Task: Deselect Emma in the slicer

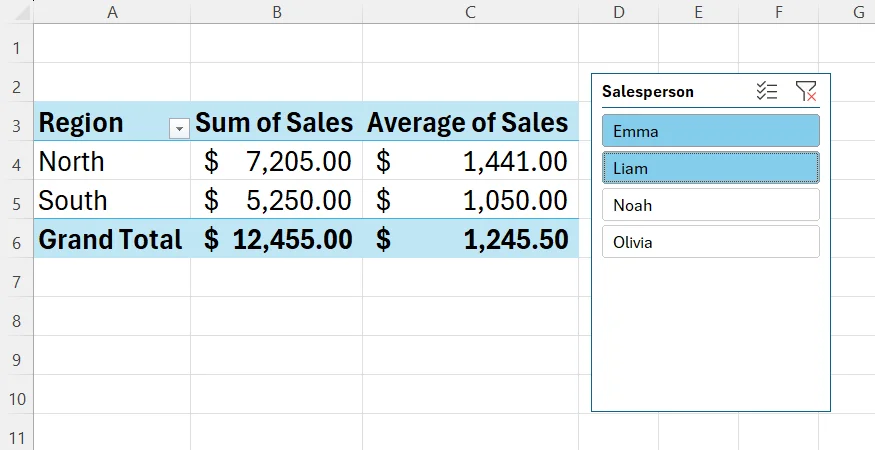Action: (x=711, y=131)
